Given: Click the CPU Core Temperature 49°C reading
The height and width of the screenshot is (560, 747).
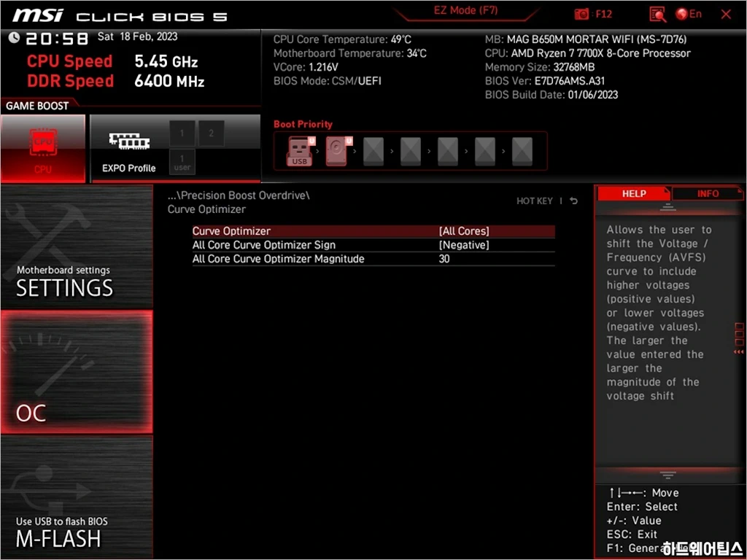Looking at the screenshot, I should [342, 39].
